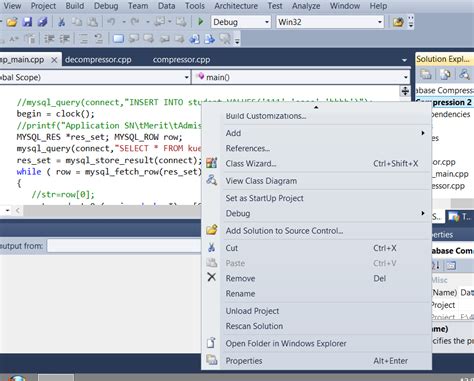Click the folder icon right of Win32

(398, 22)
